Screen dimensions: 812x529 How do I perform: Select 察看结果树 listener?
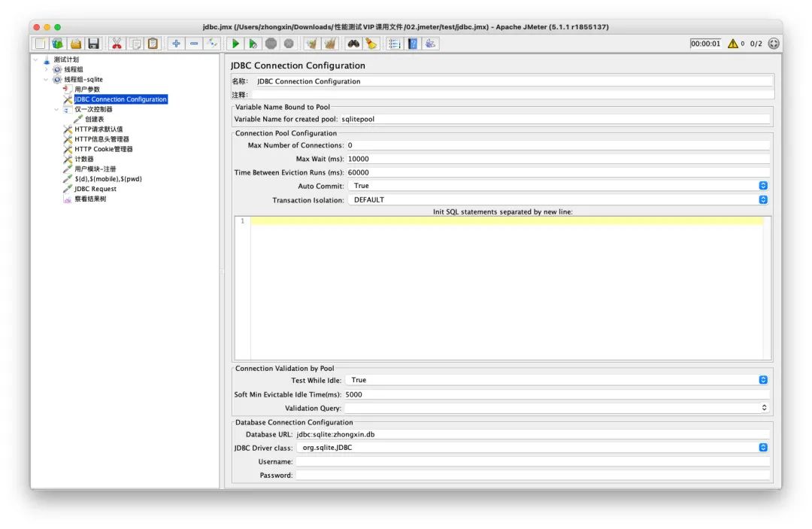click(x=90, y=199)
